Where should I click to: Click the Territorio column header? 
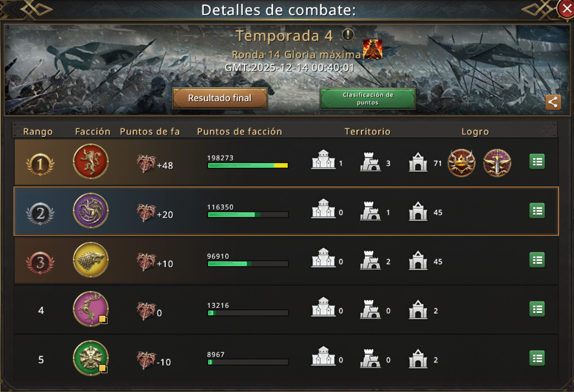[367, 131]
